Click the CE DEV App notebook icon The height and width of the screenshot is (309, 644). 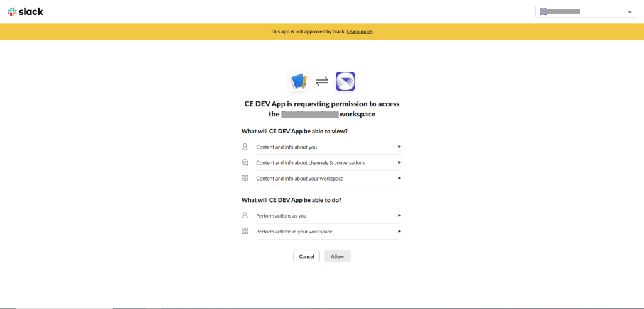(298, 81)
